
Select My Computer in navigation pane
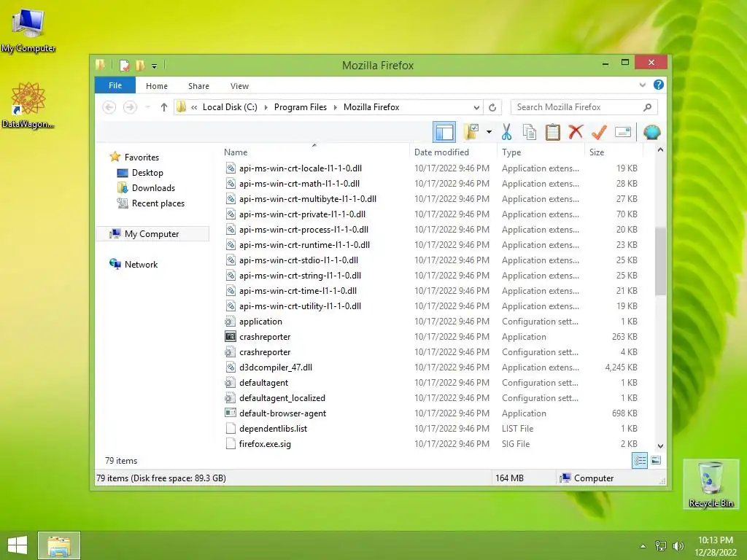(152, 234)
